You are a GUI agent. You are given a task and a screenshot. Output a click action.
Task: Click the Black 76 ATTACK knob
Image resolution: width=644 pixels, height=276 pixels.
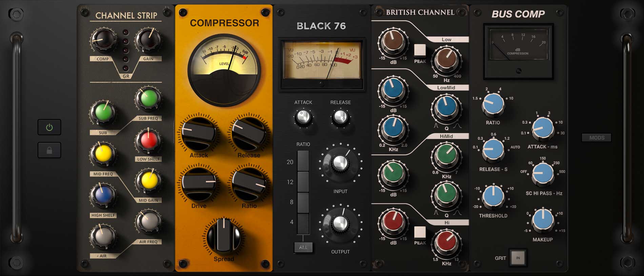pos(303,117)
